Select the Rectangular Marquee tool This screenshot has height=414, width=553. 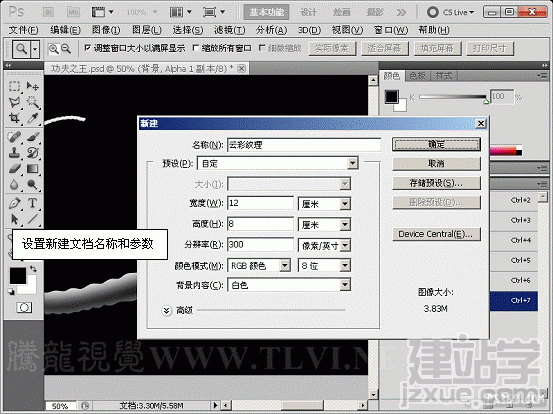(x=14, y=86)
